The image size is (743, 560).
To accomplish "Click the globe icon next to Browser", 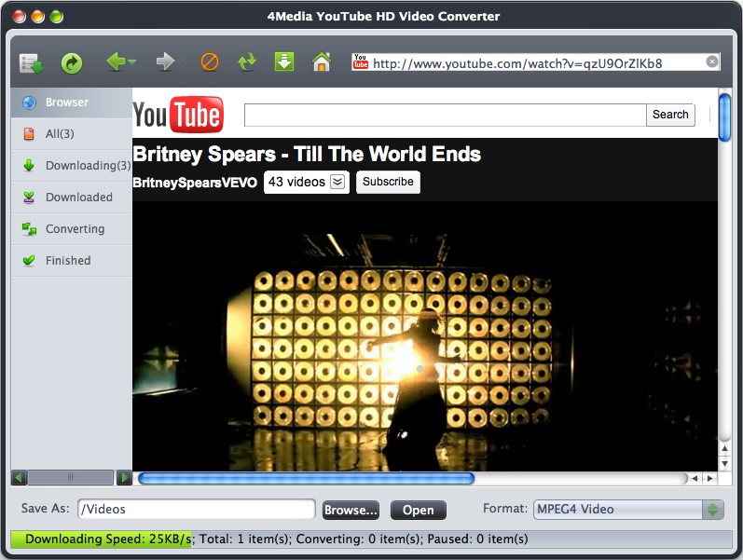I will coord(29,102).
